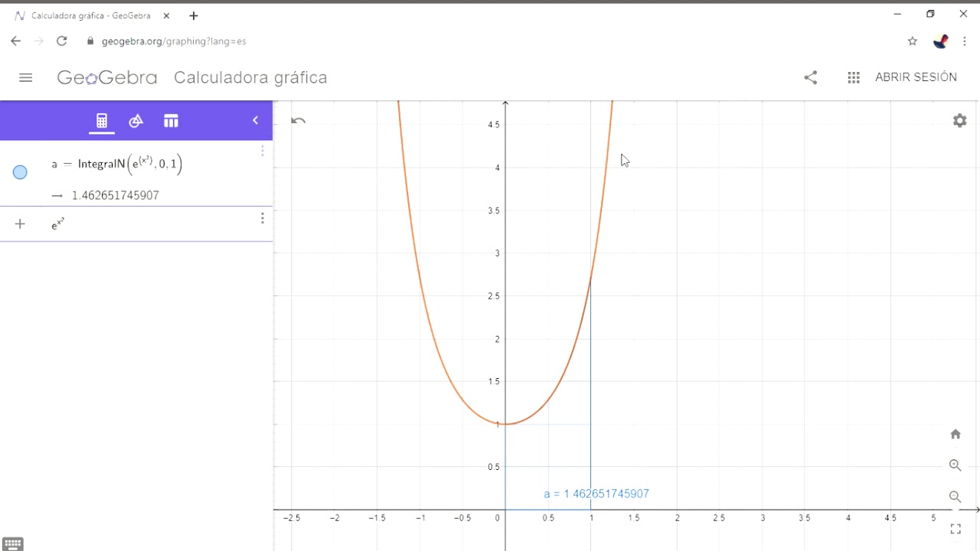
Task: Toggle visibility circle of integral a
Action: 21,172
